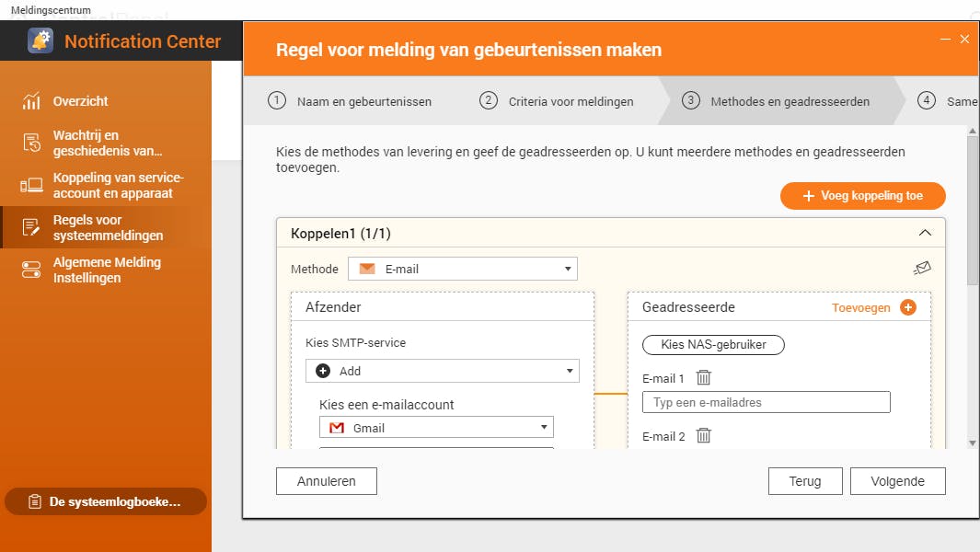Screen dimensions: 980x552
Task: Click the send test email envelope icon
Action: pos(922,268)
